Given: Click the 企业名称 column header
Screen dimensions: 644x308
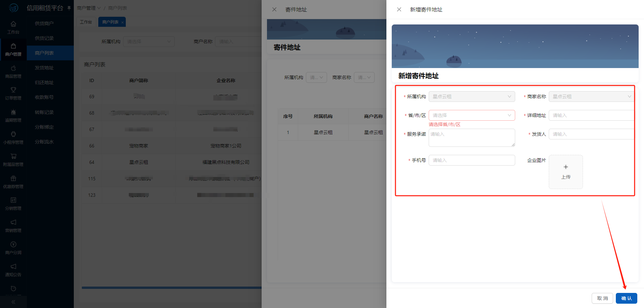Looking at the screenshot, I should (226, 80).
